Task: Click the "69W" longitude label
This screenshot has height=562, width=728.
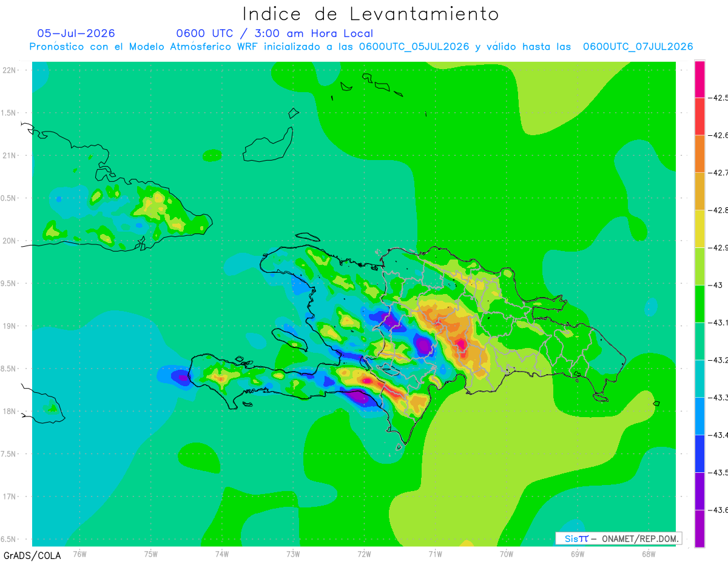Action: click(x=577, y=554)
